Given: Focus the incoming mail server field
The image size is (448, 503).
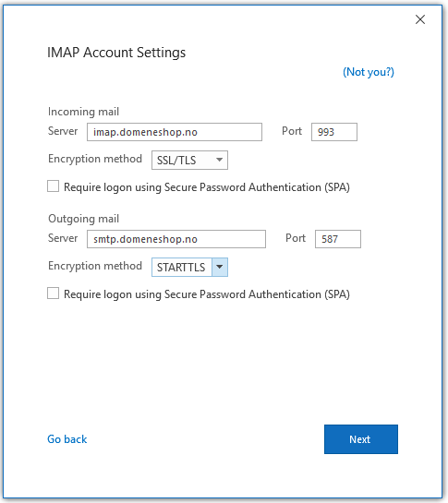Looking at the screenshot, I should click(x=175, y=132).
